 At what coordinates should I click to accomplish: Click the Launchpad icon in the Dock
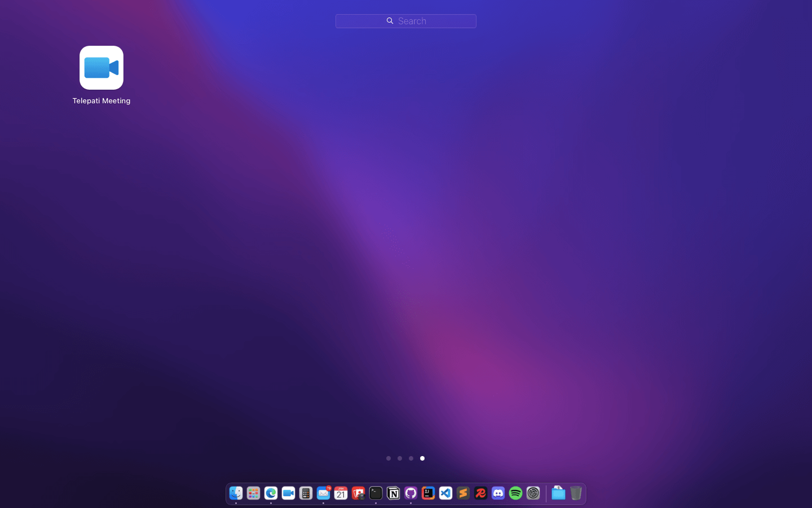(253, 493)
